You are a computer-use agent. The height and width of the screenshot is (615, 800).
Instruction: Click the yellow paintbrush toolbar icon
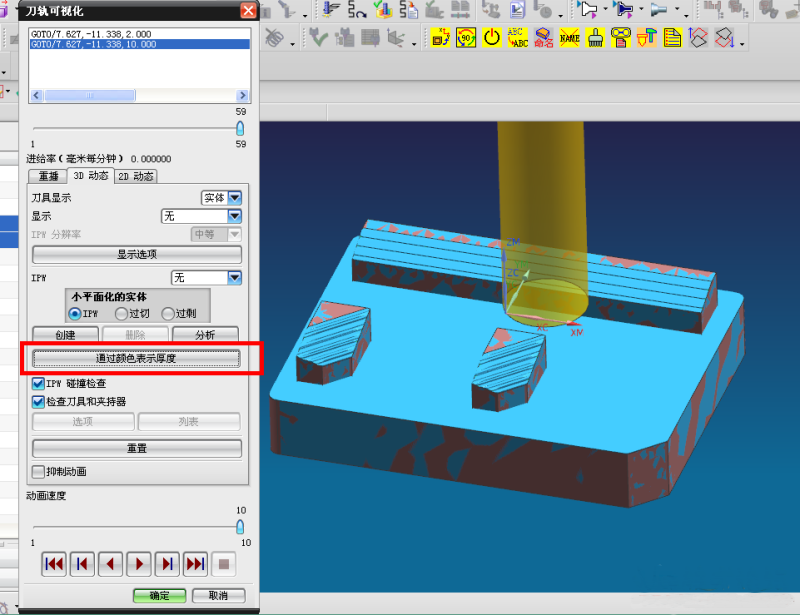pos(595,38)
